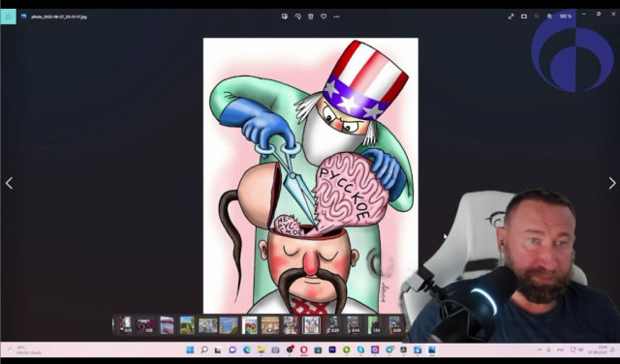Viewport: 620px width, 364px height.
Task: Enter full screen with the diagonal arrows icon
Action: [511, 16]
